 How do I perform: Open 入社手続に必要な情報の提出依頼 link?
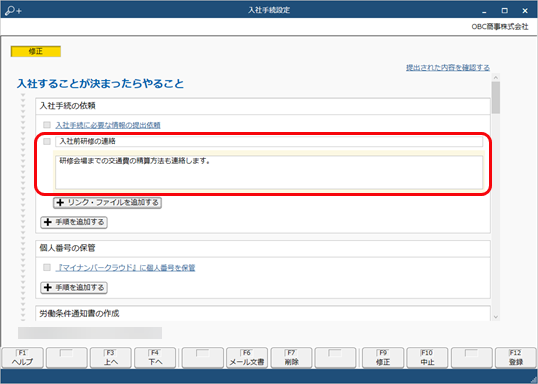pos(108,125)
